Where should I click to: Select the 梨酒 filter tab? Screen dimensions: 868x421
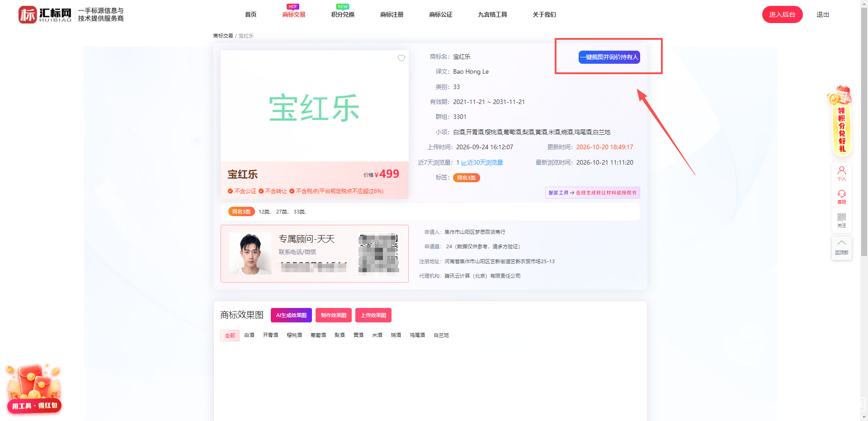tap(340, 335)
